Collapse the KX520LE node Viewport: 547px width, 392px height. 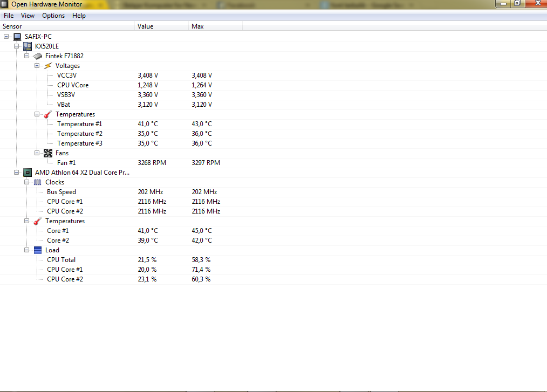[x=16, y=46]
